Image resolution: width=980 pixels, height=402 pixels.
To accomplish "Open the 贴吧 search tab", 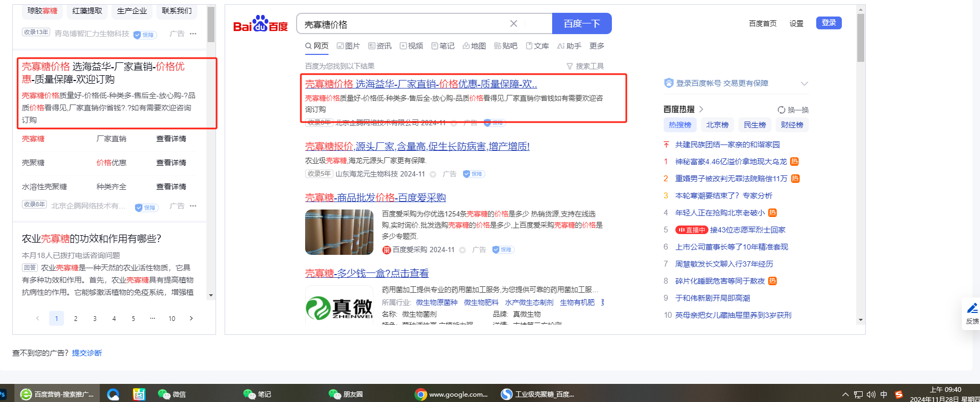I will click(x=506, y=46).
